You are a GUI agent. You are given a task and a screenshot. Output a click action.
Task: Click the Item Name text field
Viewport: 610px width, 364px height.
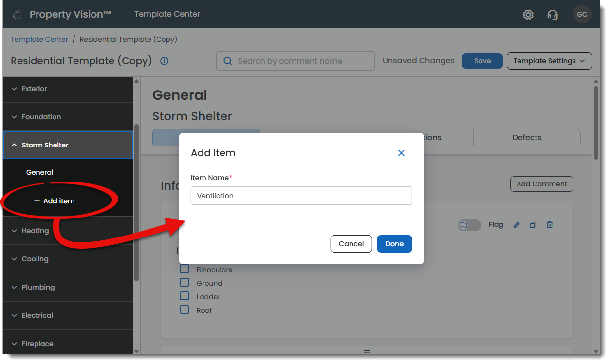tap(301, 196)
